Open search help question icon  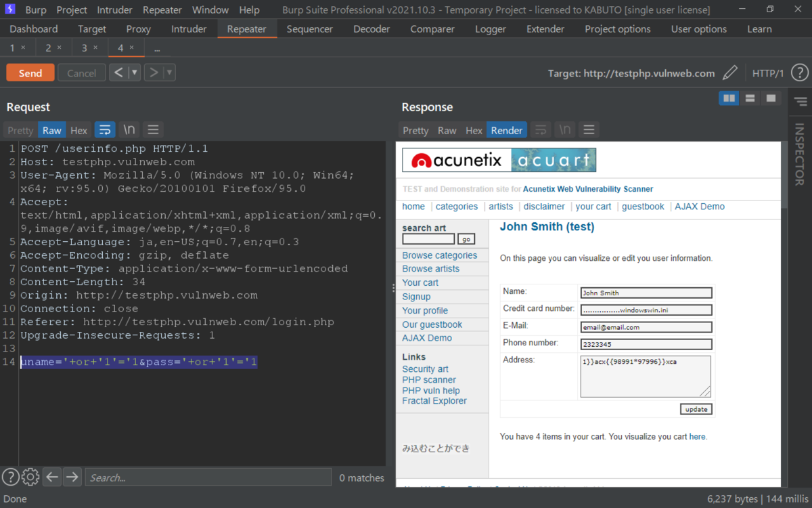(10, 478)
